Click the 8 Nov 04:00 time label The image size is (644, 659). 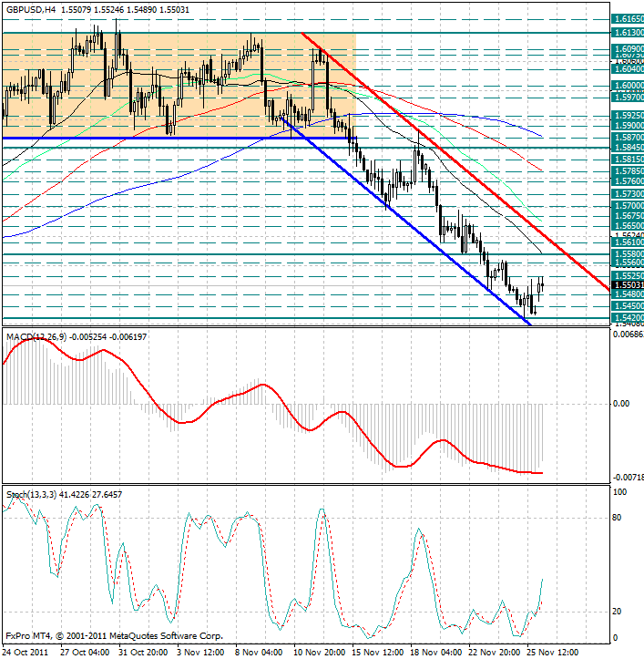click(x=259, y=653)
